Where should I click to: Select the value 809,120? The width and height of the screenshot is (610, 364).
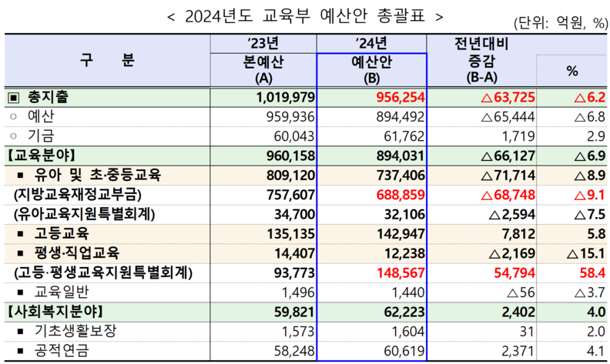290,175
